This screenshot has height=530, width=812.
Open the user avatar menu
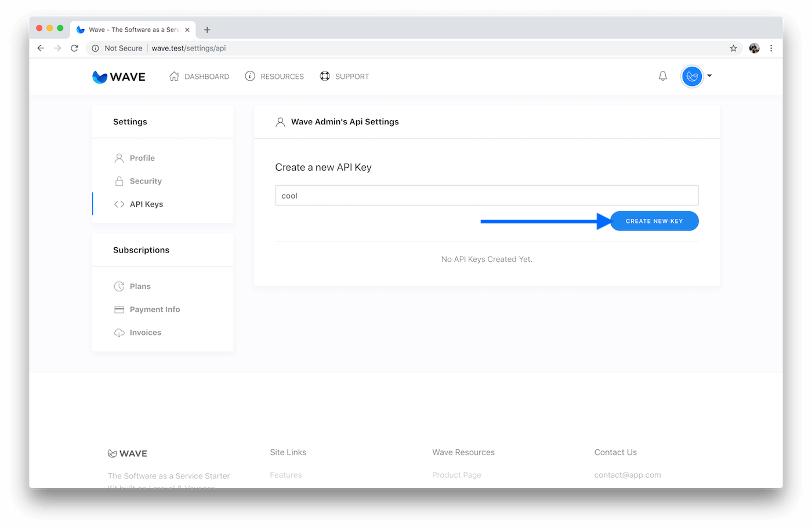[x=693, y=76]
